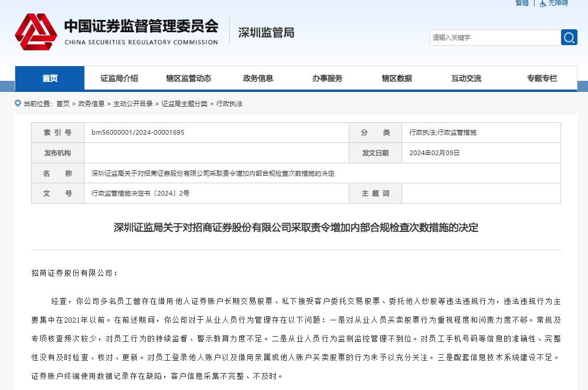Follow the 政务信息 breadcrumb link
Image resolution: width=588 pixels, height=390 pixels.
point(91,104)
